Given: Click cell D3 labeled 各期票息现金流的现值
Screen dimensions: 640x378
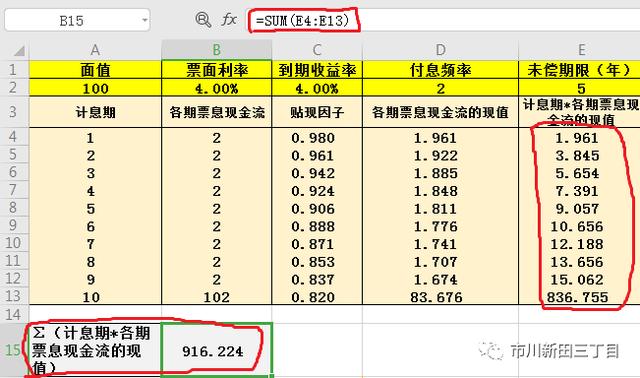Looking at the screenshot, I should click(x=440, y=112).
